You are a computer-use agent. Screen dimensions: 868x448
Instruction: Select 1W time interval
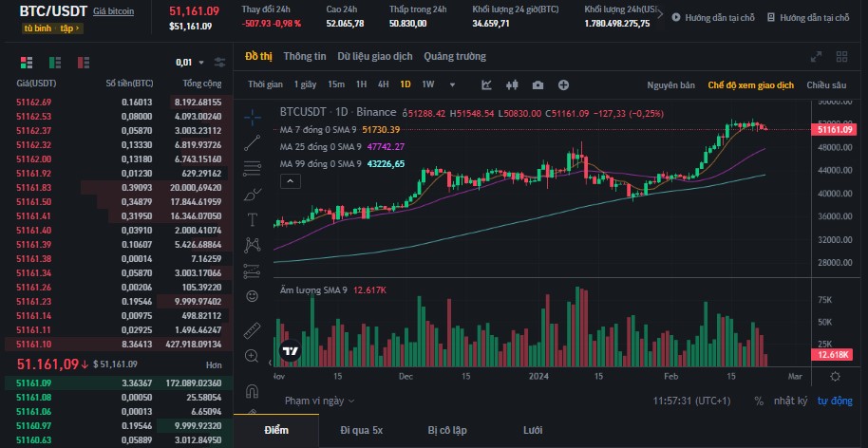tap(428, 84)
